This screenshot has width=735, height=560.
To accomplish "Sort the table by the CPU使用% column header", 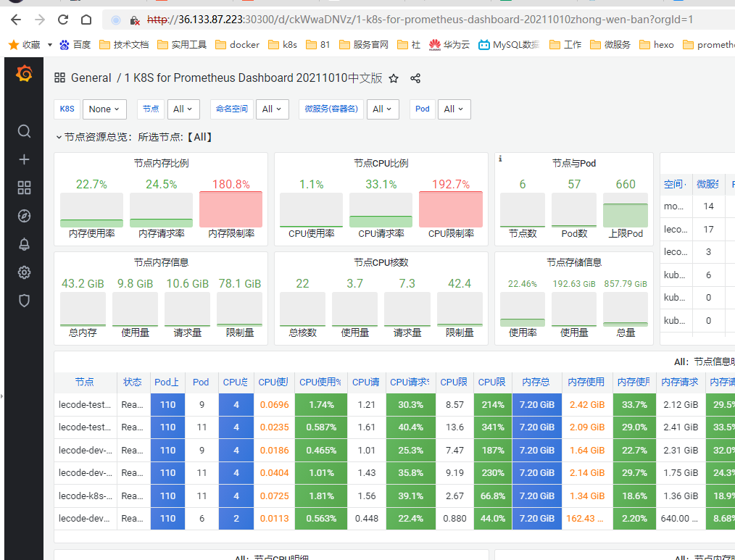I will 320,382.
